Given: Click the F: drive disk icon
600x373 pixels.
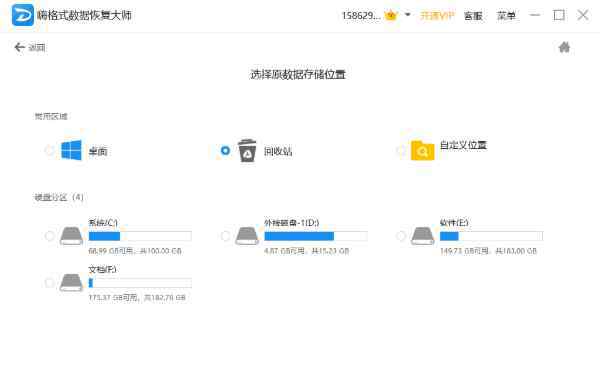Looking at the screenshot, I should (72, 283).
